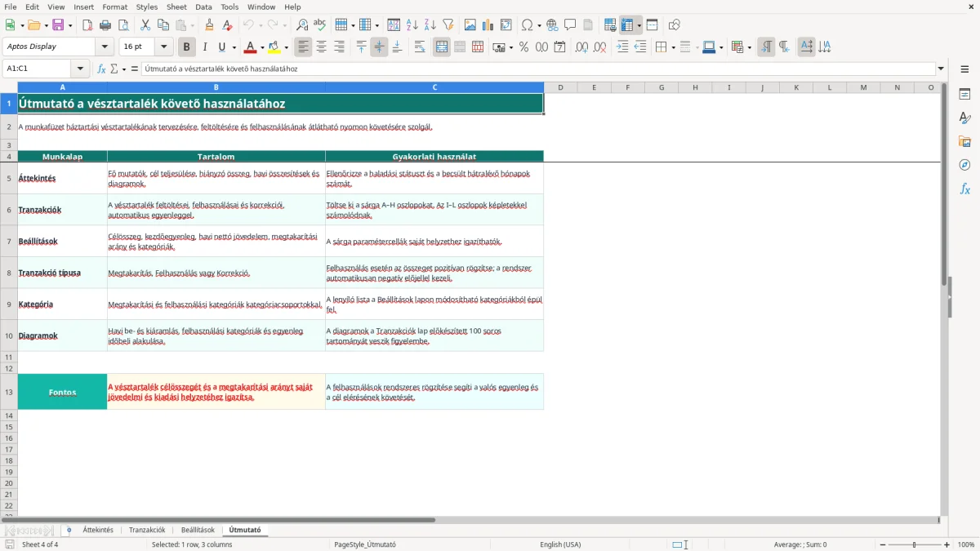The width and height of the screenshot is (980, 551).
Task: Expand the Borders dropdown arrow
Action: pyautogui.click(x=673, y=47)
